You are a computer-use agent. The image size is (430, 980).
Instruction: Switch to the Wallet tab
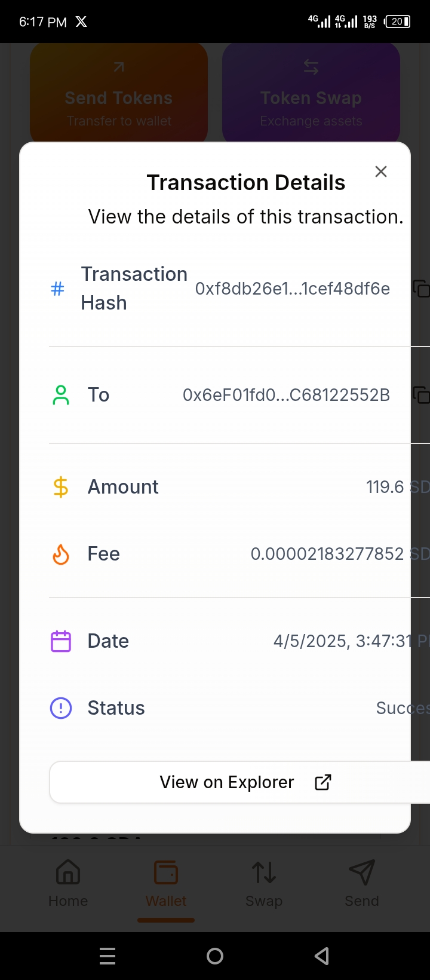click(166, 884)
